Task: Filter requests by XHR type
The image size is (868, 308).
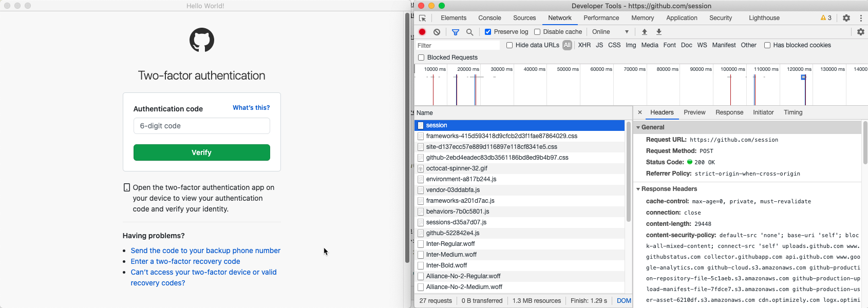Action: [x=584, y=45]
